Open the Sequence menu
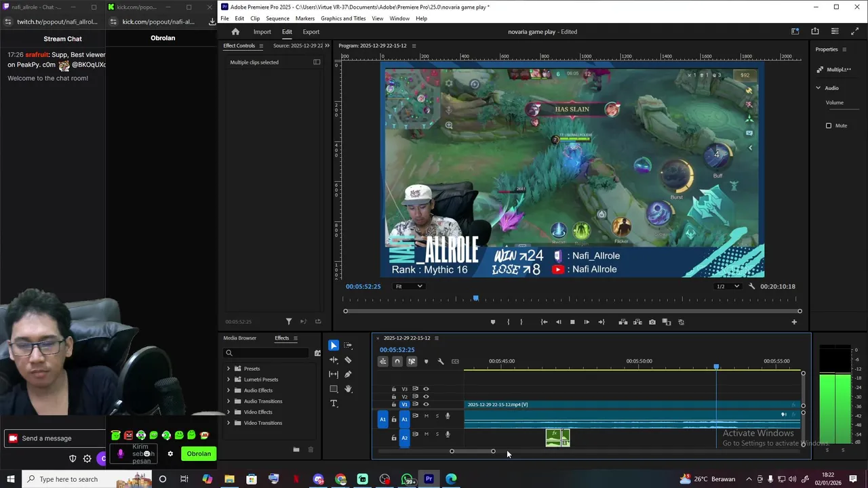 click(277, 18)
